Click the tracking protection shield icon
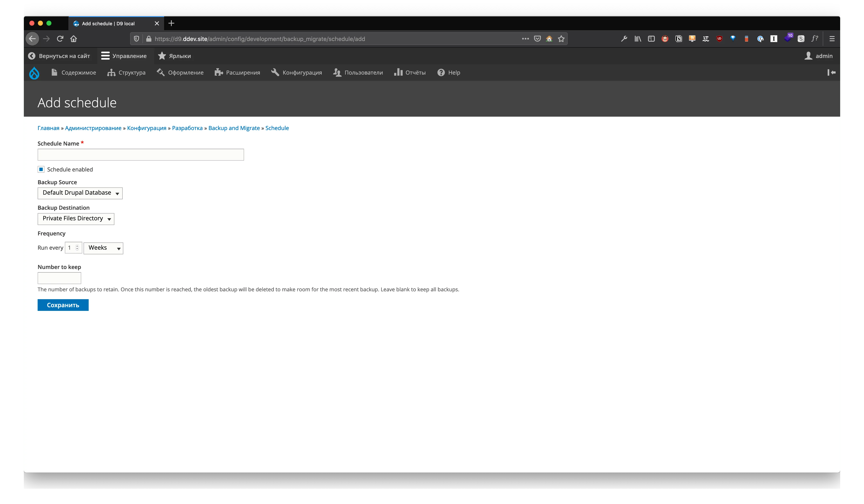 point(136,39)
